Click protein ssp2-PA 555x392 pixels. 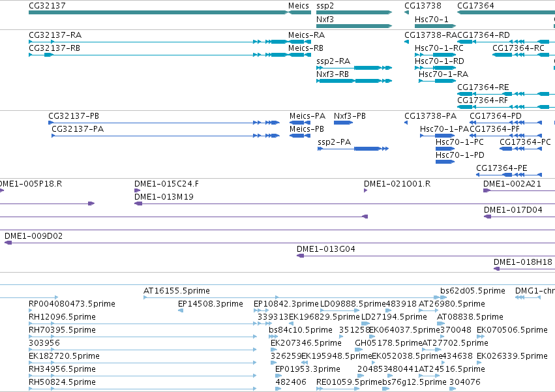pyautogui.click(x=334, y=142)
